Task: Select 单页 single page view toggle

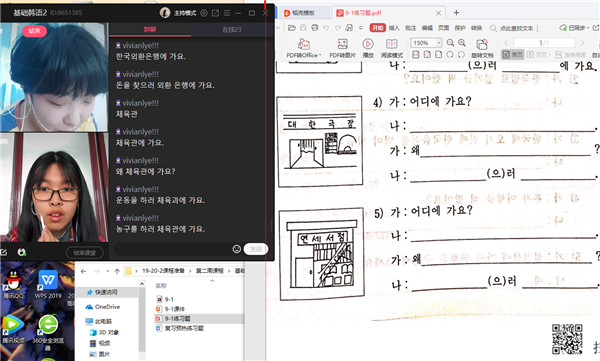Action: click(513, 55)
